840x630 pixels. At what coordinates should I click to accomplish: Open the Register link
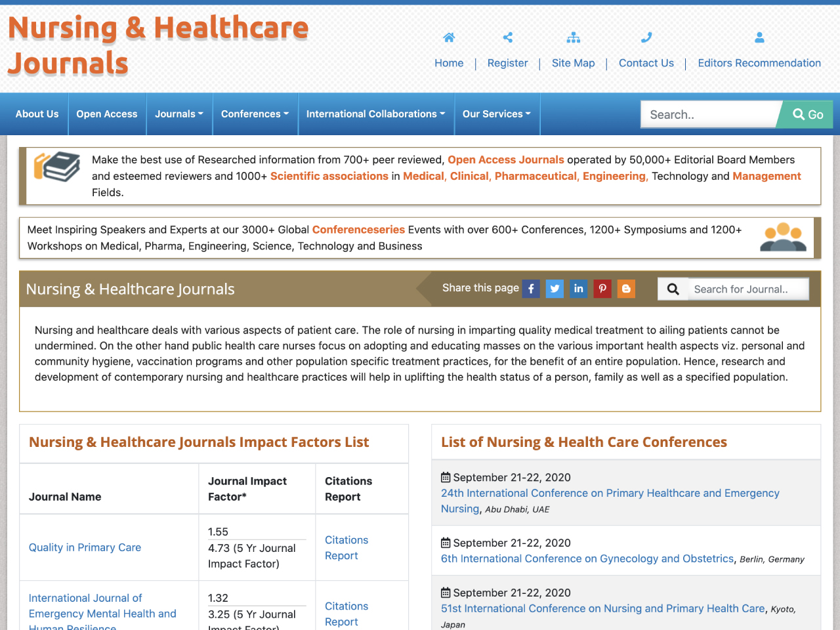[508, 63]
